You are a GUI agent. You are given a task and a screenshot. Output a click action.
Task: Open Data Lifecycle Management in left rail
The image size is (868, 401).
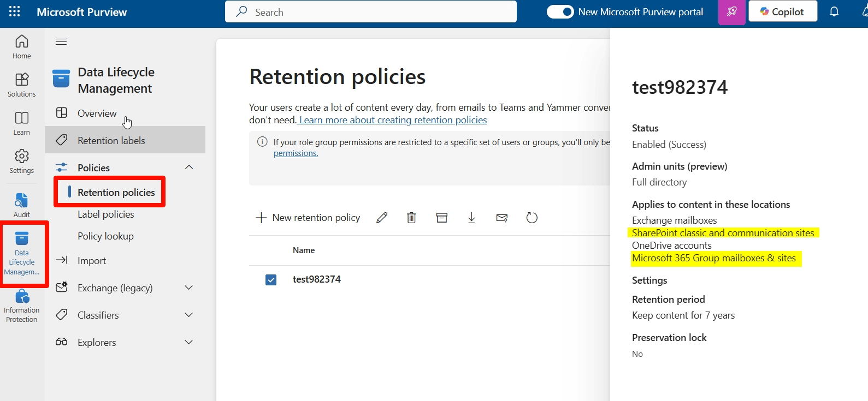(22, 254)
